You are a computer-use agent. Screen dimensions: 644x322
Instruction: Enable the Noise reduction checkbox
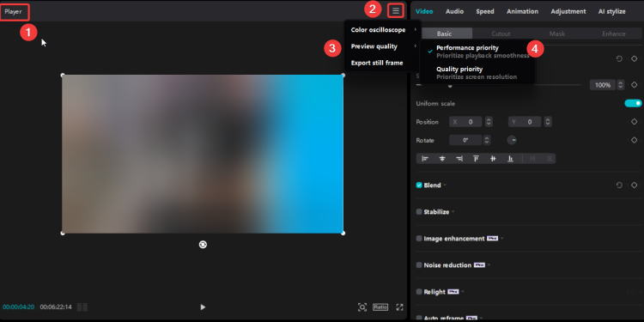[x=419, y=265]
